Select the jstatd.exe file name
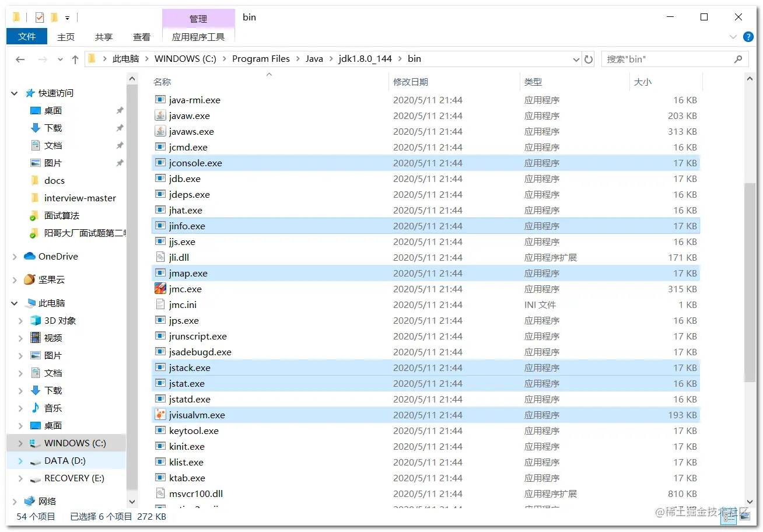This screenshot has width=763, height=532. click(x=190, y=400)
